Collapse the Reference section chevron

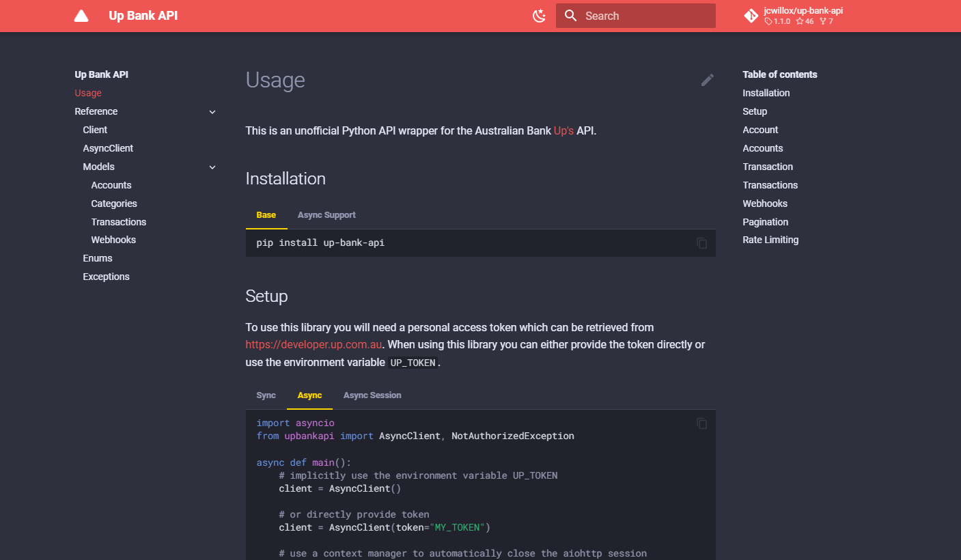pyautogui.click(x=212, y=112)
